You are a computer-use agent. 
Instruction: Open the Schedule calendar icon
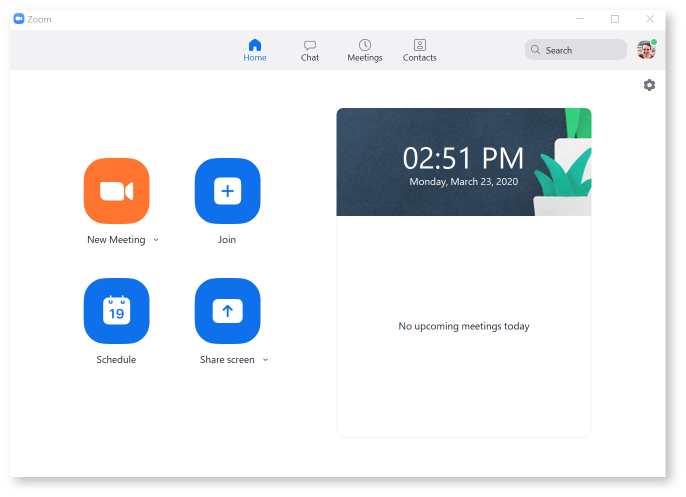[116, 311]
